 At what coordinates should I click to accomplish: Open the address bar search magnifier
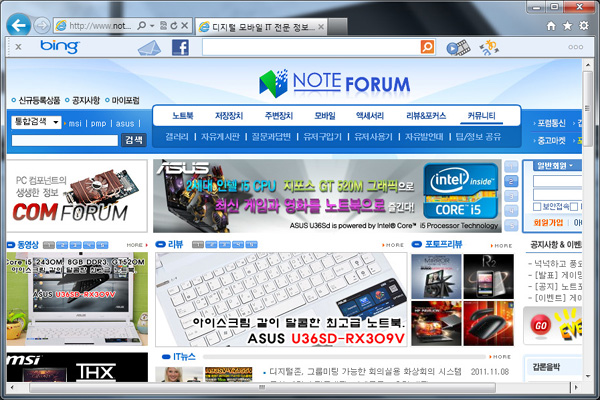click(x=142, y=26)
